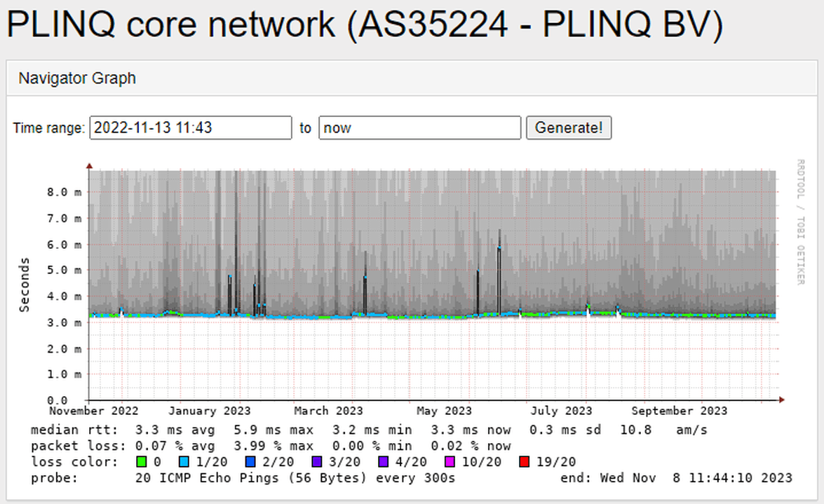This screenshot has width=824, height=504.
Task: Click the violet 4/20 loss swatch
Action: coord(383,462)
